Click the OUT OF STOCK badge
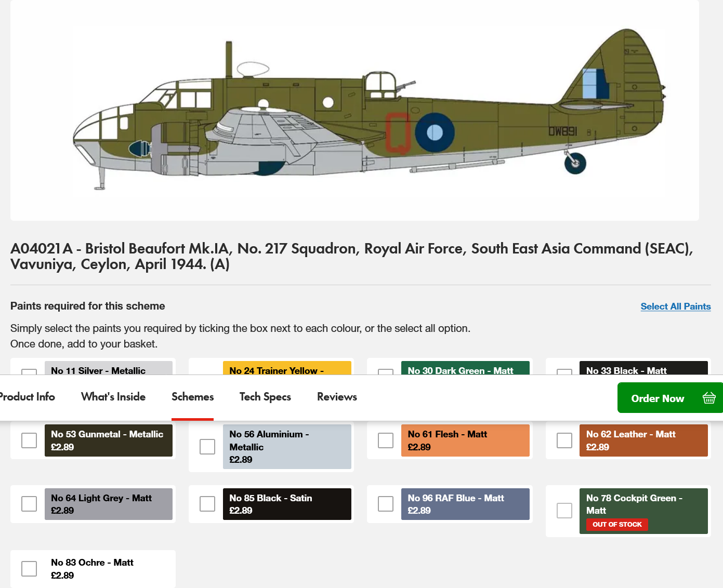Image resolution: width=723 pixels, height=588 pixels. 617,524
